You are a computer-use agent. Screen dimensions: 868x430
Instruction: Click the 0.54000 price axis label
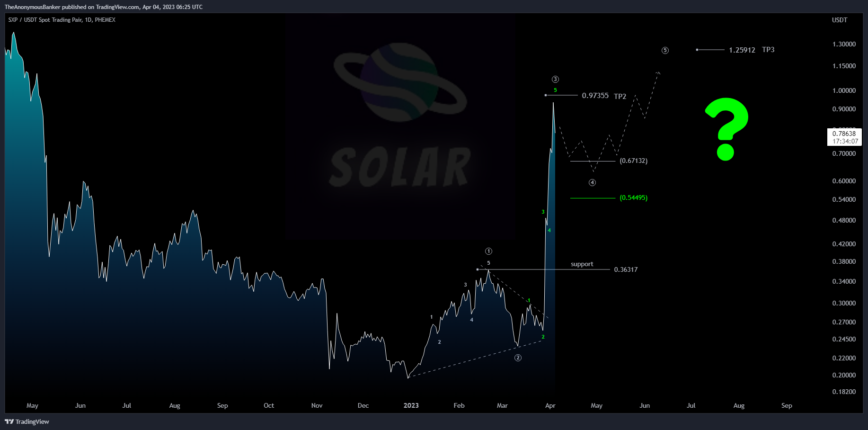coord(844,199)
